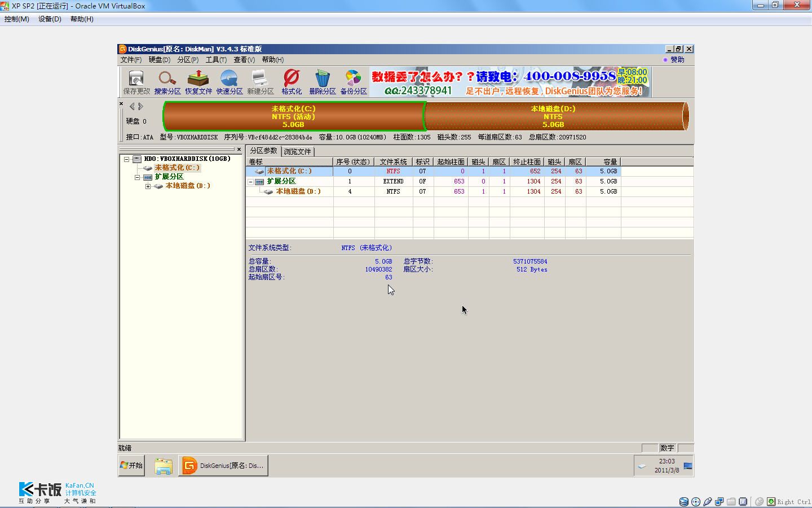Click tray network icon beside XP clock
812x508 pixels.
688,466
